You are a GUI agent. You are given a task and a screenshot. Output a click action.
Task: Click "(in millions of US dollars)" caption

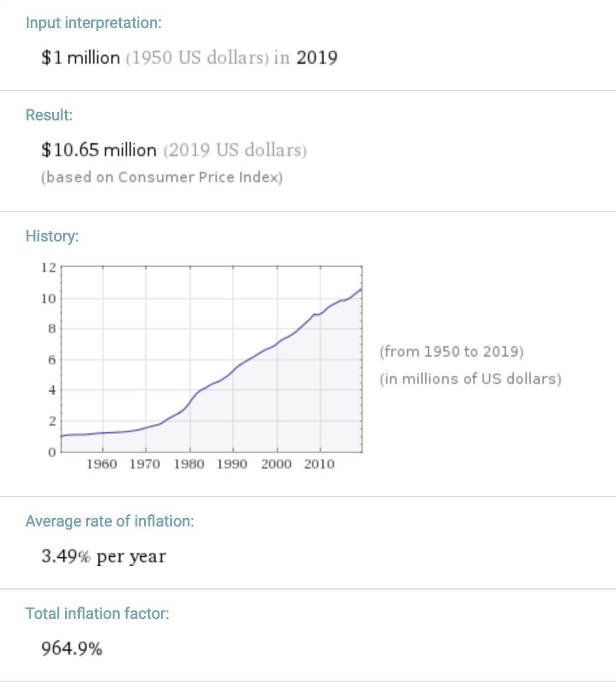coord(470,379)
